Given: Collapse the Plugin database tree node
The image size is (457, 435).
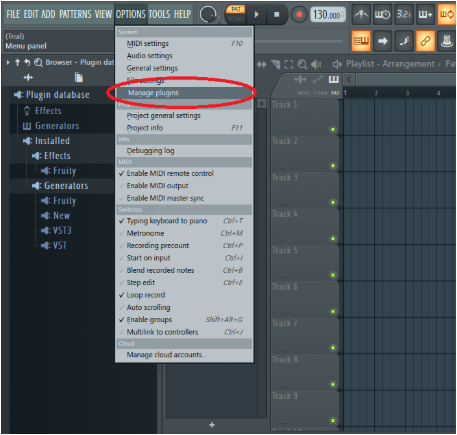Looking at the screenshot, I should pos(51,95).
